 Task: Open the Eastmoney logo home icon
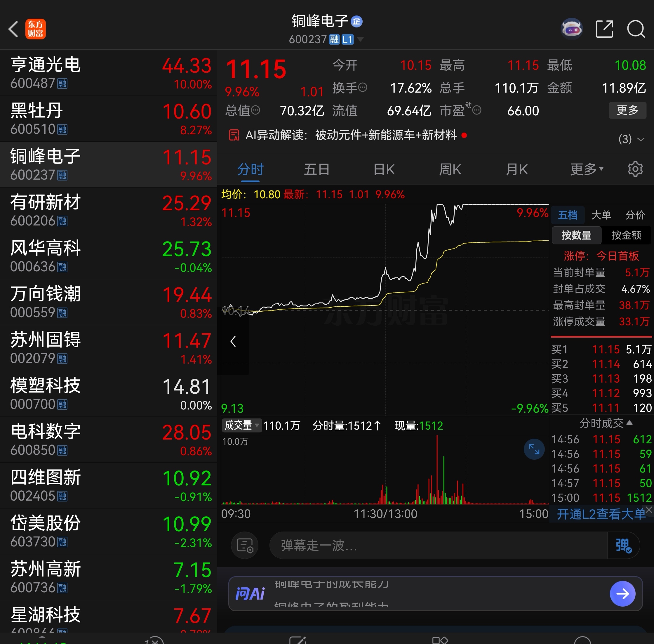36,29
